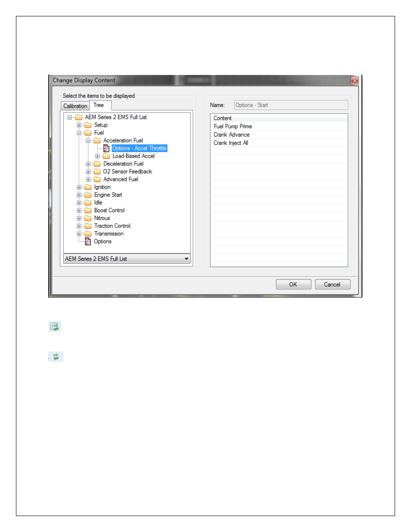Click the page refresh icon with green arrow
Viewport: 411px width, 532px height.
pos(55,327)
